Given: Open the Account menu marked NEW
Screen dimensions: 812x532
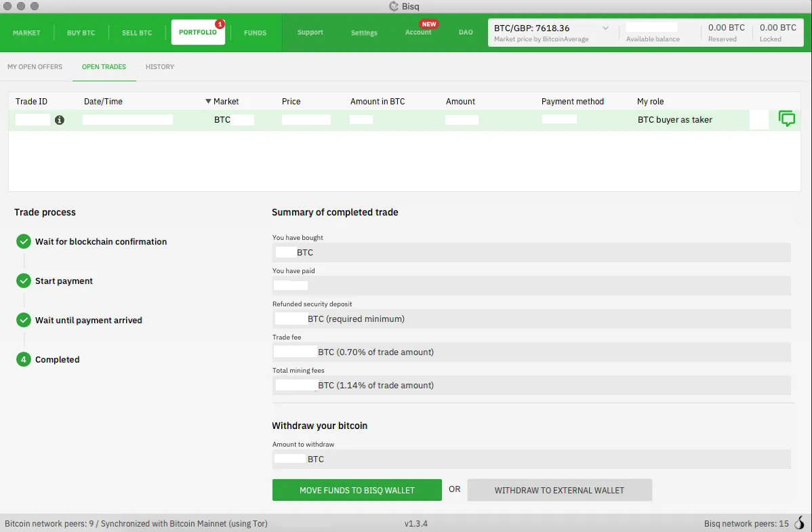Looking at the screenshot, I should click(x=418, y=33).
